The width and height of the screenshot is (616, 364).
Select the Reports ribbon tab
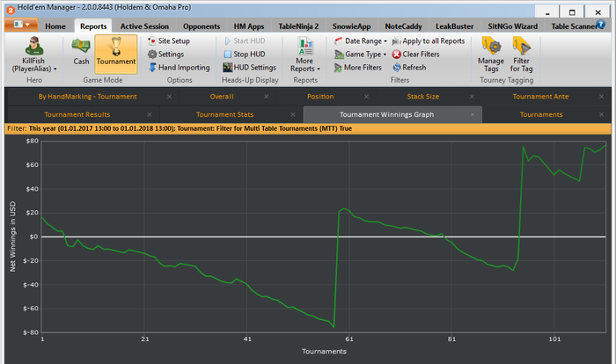click(x=93, y=26)
